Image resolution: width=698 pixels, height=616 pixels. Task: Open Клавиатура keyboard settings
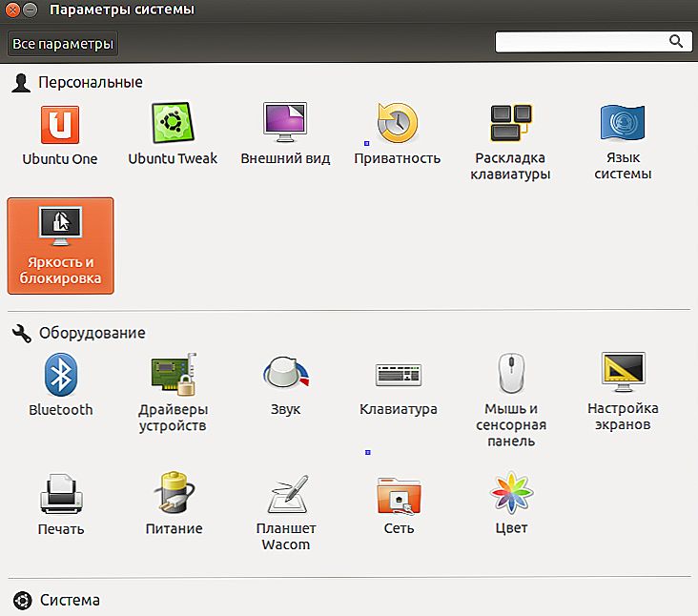click(x=399, y=388)
